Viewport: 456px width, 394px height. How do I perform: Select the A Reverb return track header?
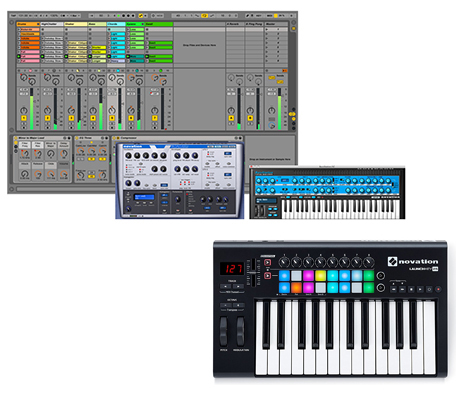[x=235, y=24]
